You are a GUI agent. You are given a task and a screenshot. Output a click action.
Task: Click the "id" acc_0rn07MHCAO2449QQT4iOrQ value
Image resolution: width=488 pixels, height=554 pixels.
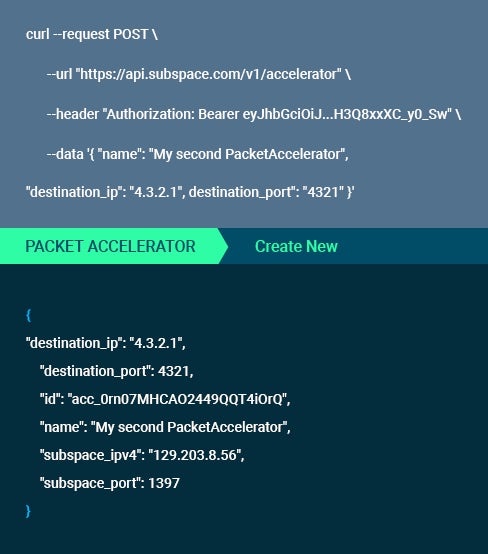(178, 399)
